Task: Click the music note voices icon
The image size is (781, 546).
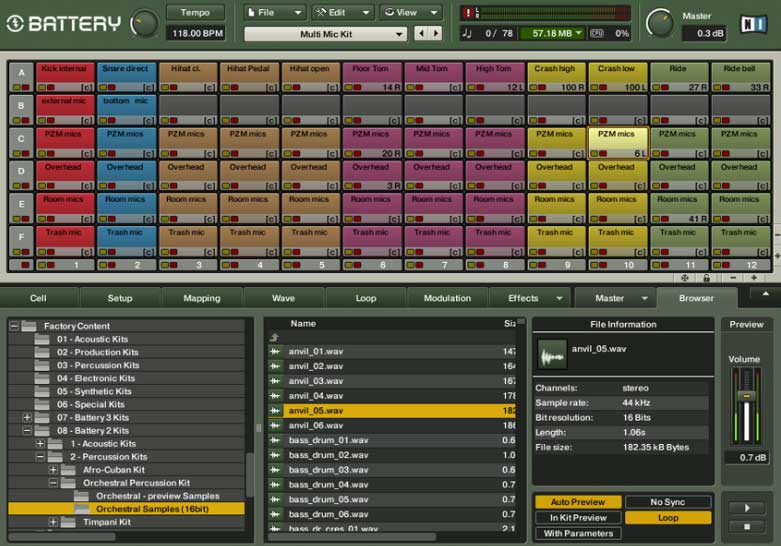Action: (467, 33)
